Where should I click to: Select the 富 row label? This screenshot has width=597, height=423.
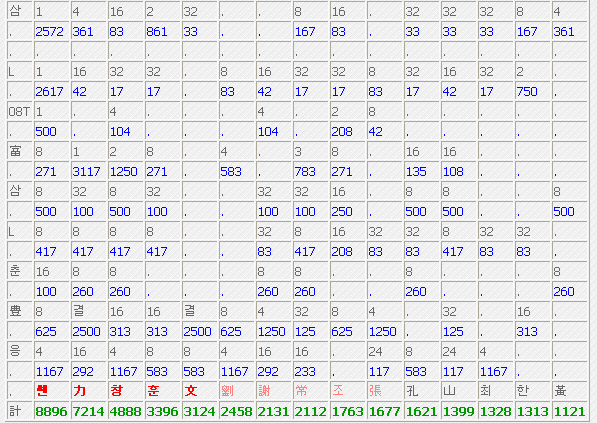click(15, 151)
